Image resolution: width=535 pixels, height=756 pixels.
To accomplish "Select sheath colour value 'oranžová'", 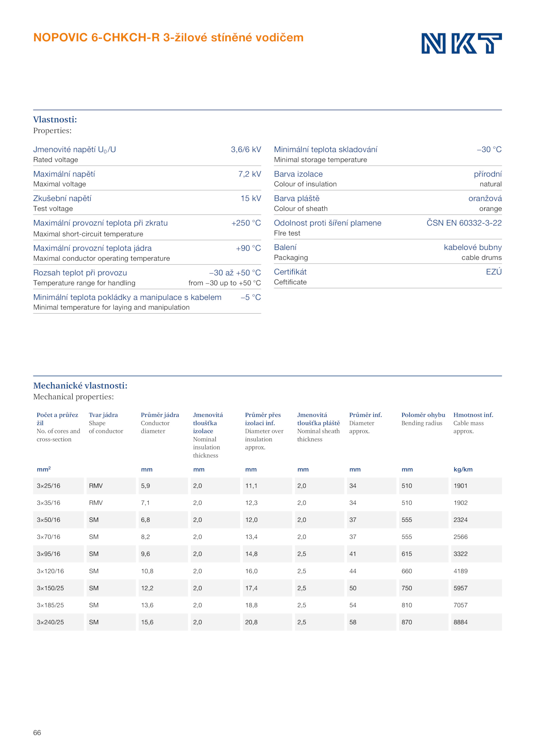I will point(485,198).
